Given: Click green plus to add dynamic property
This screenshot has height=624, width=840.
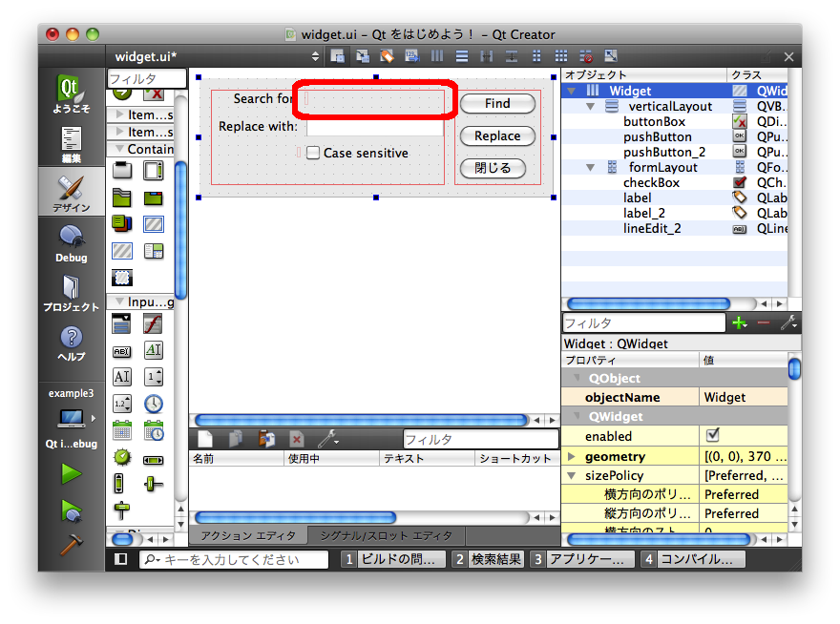Looking at the screenshot, I should tap(738, 323).
